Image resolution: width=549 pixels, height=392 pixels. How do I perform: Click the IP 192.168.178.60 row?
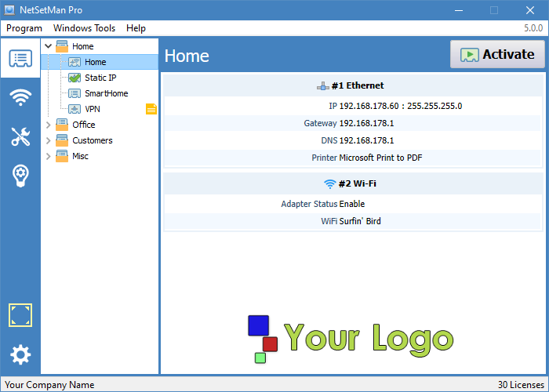tap(353, 106)
